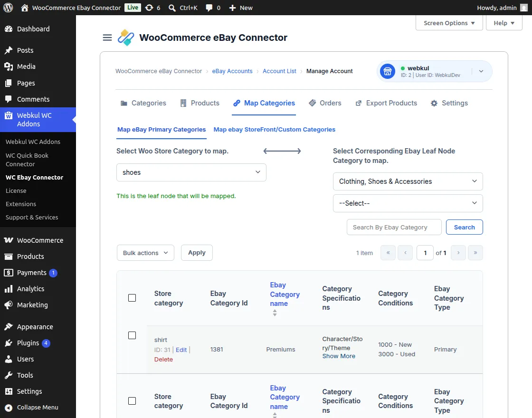This screenshot has width=532, height=418.
Task: Expand the Help panel
Action: coord(504,23)
